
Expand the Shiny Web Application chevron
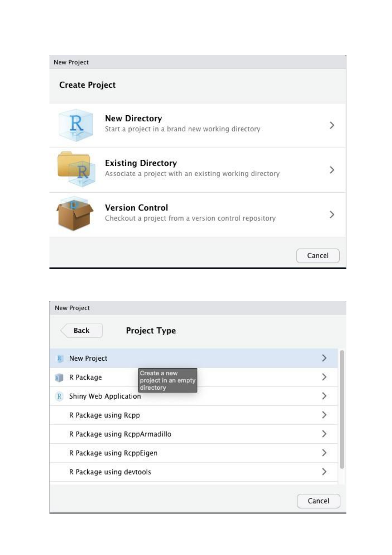(x=324, y=396)
